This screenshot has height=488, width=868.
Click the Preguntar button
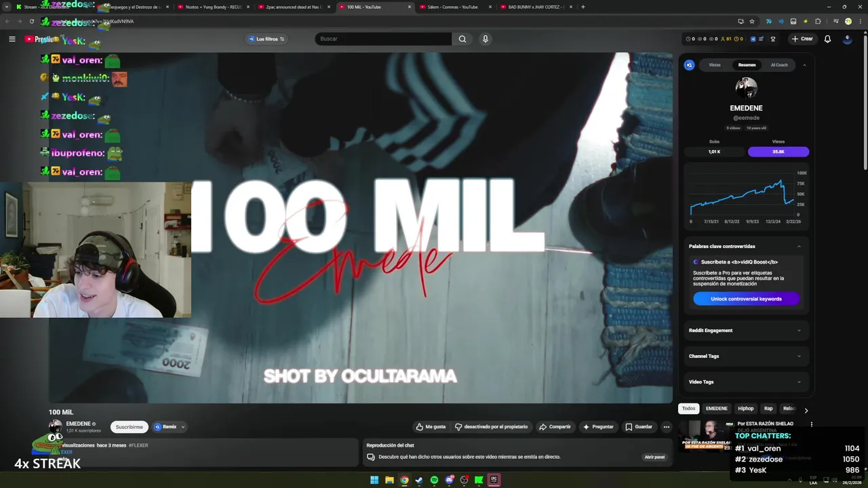598,427
